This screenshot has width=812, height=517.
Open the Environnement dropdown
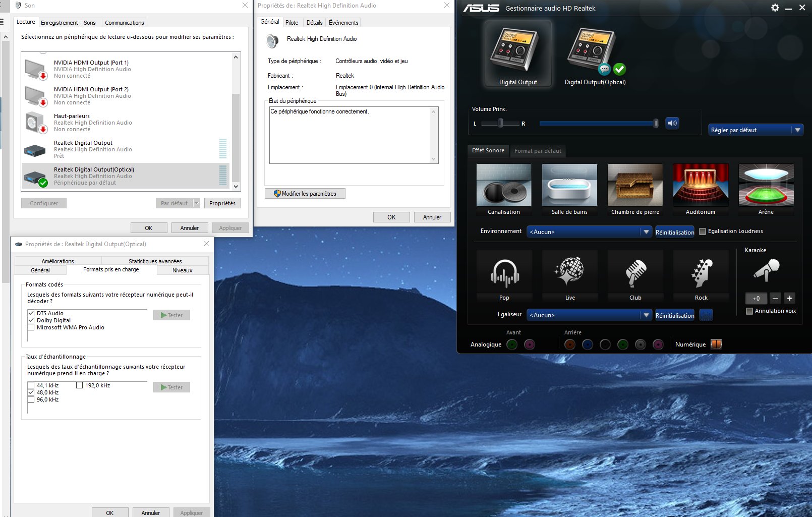(589, 232)
